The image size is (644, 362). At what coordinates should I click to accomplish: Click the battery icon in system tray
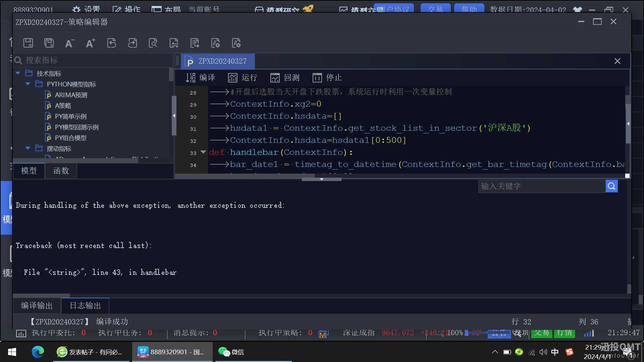(507, 352)
